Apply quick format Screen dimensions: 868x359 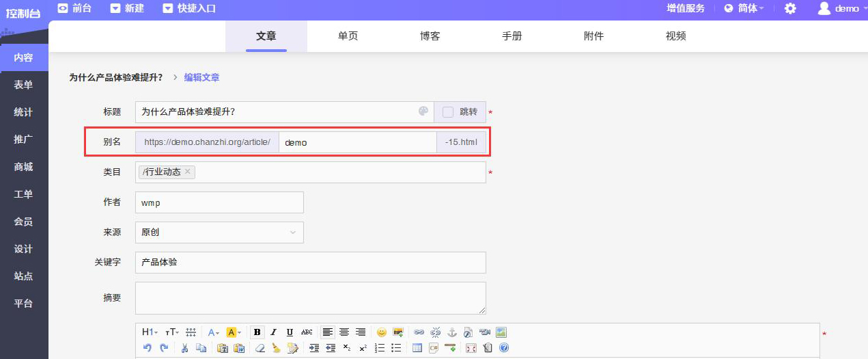292,347
